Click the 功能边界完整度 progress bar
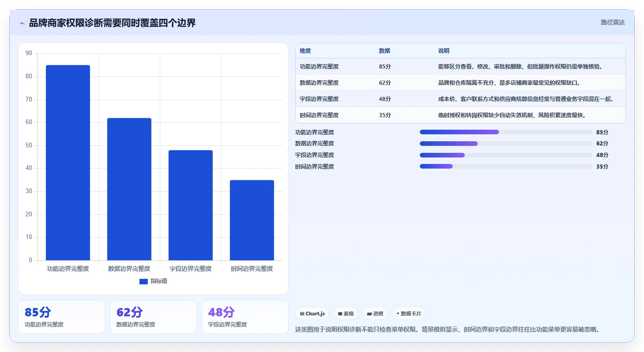The image size is (644, 352). click(x=506, y=132)
